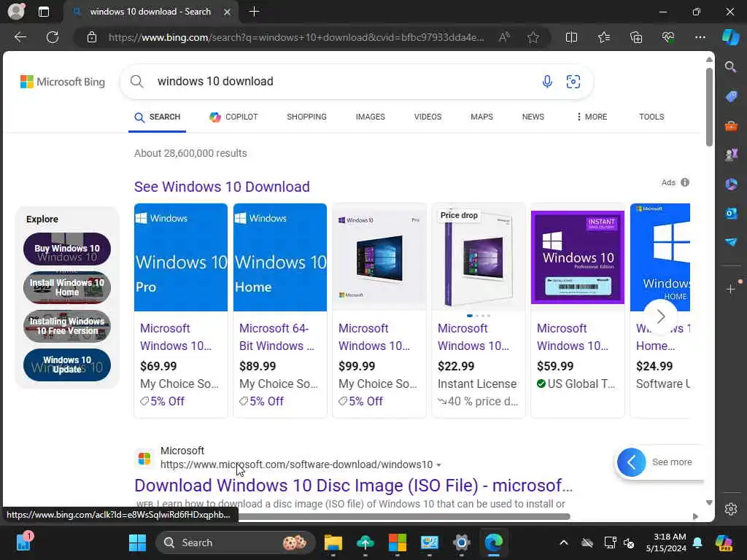Open the TOOLS search options
The width and height of the screenshot is (747, 560).
point(651,117)
